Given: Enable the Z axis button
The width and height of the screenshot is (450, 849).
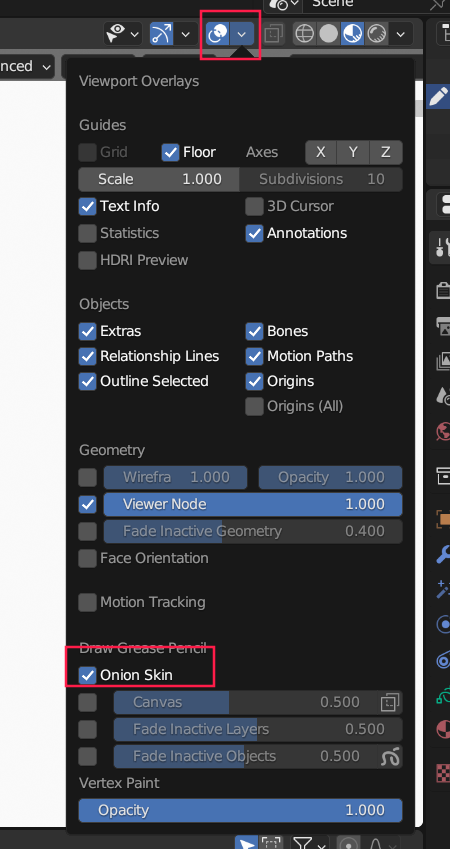Looking at the screenshot, I should pos(386,152).
